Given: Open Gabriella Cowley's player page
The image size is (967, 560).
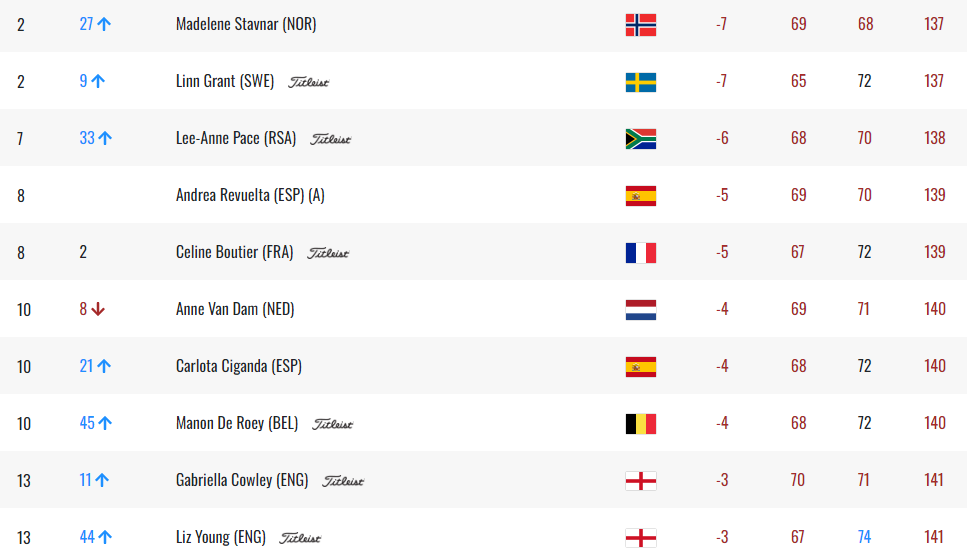Looking at the screenshot, I should pyautogui.click(x=242, y=480).
